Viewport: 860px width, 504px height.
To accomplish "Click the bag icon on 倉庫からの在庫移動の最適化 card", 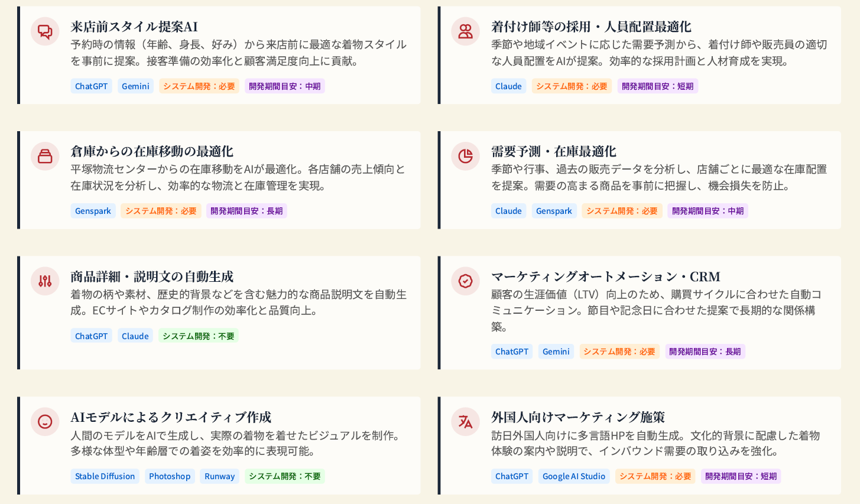I will [x=44, y=156].
